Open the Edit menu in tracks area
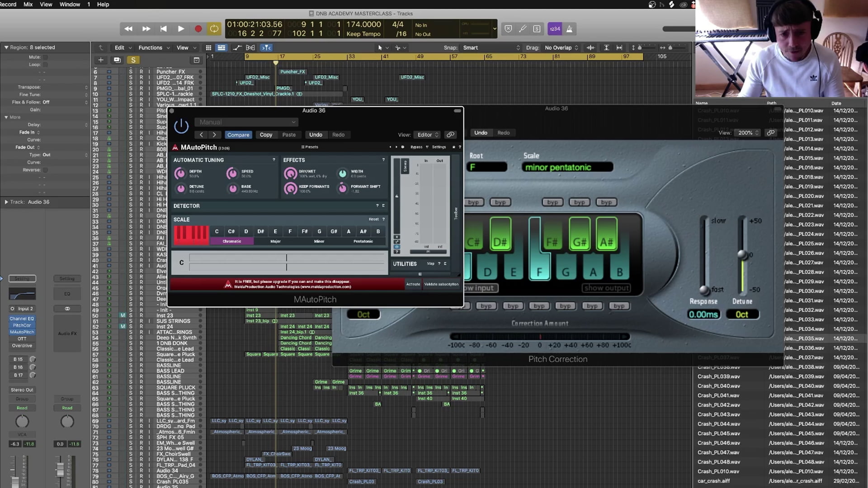 [x=123, y=47]
